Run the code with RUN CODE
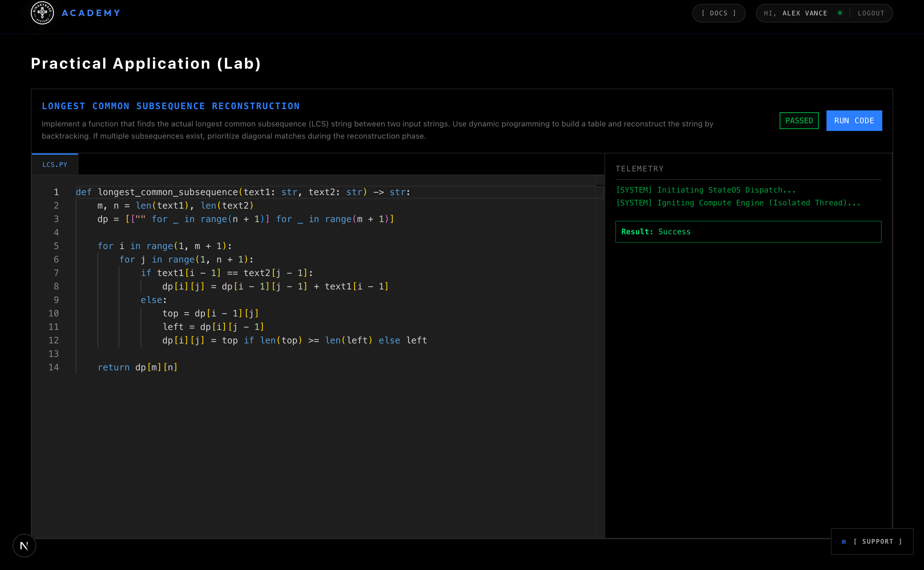 854,121
